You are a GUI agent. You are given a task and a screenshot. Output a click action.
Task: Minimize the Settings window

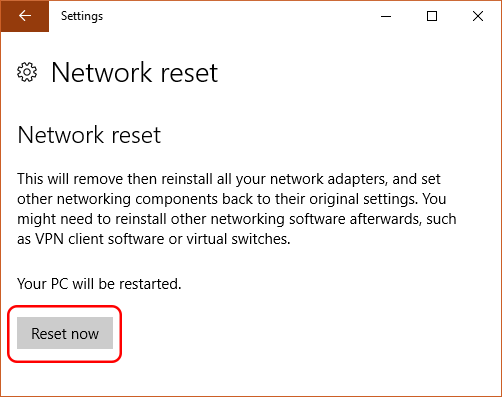point(386,16)
